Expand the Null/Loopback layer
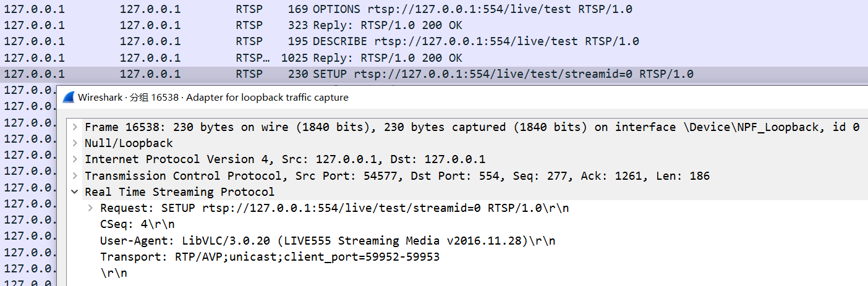868x286 pixels. coord(75,143)
